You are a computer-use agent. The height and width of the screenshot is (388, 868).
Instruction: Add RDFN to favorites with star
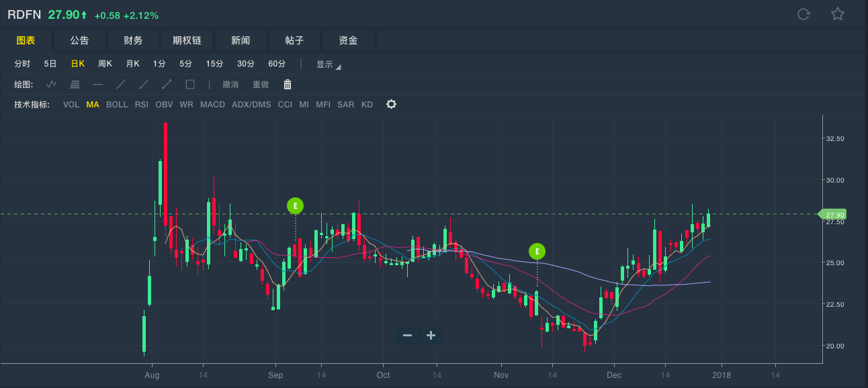pos(838,14)
